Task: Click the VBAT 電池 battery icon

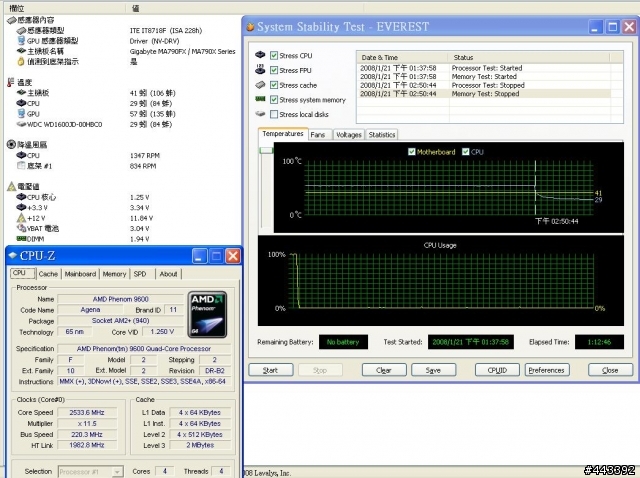Action: point(21,228)
